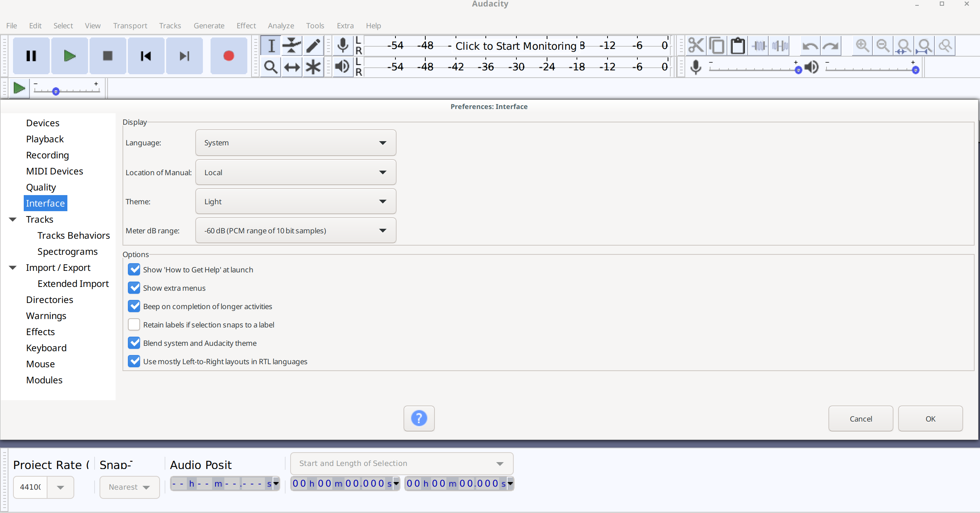Skip to End of the project

(x=184, y=56)
